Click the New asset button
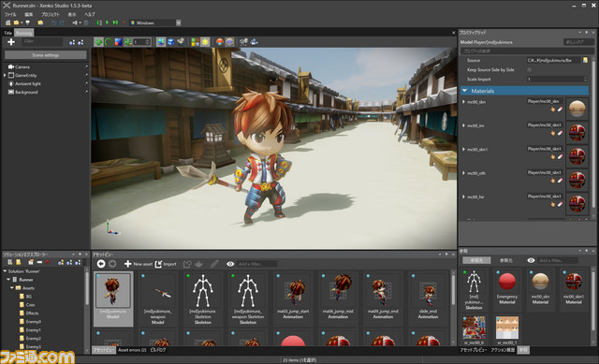The image size is (599, 364). click(139, 264)
